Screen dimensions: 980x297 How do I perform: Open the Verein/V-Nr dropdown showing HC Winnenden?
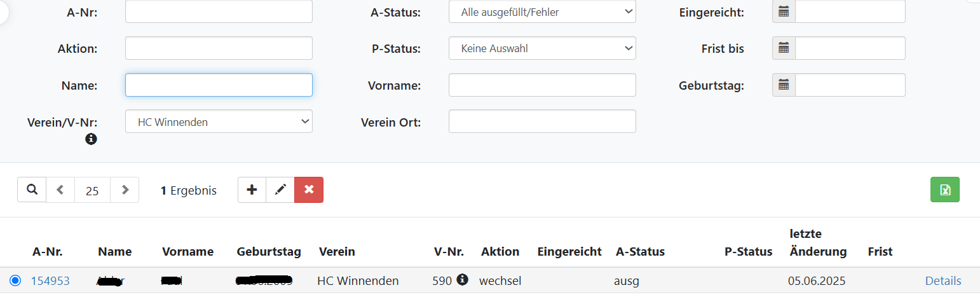click(x=219, y=121)
